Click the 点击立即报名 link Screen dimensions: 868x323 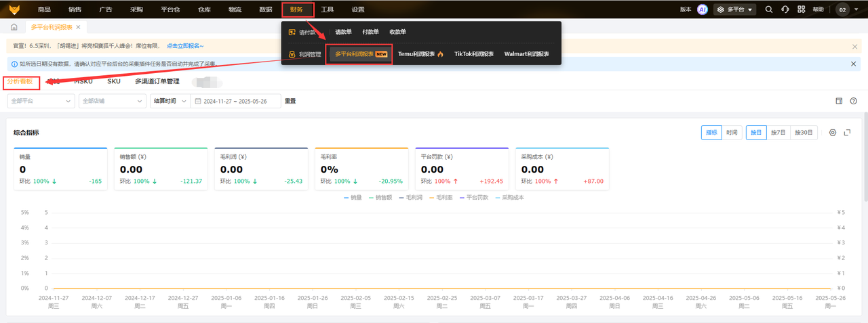coord(185,46)
